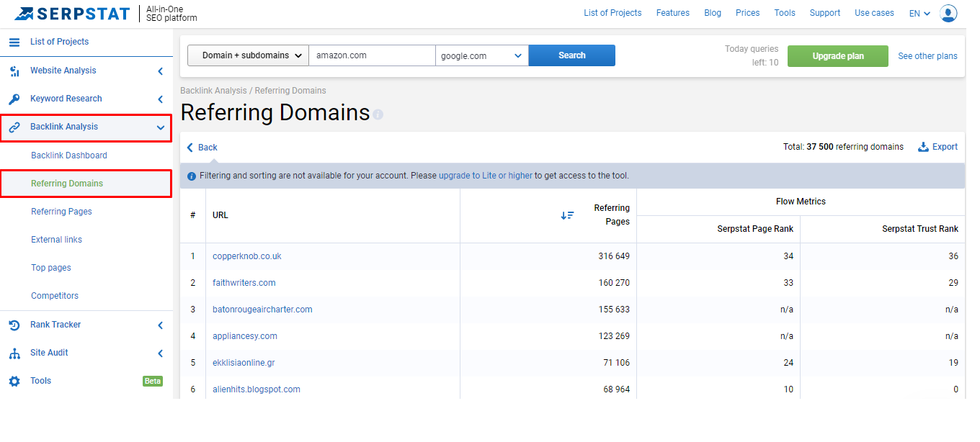Click the info icon in the filtering notice bar
The height and width of the screenshot is (442, 980).
pos(192,176)
